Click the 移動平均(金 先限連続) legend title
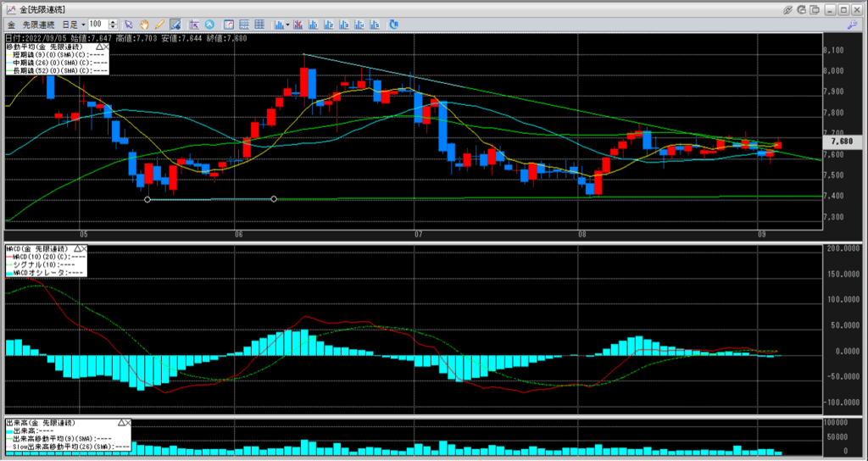868x461 pixels. (x=44, y=47)
